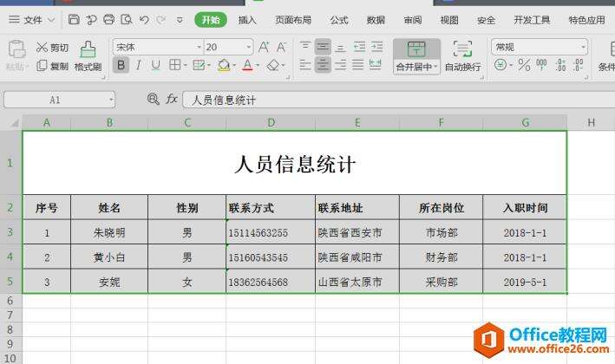Click the eraser clear-format icon
This screenshot has height=364, width=615.
coord(273,65)
